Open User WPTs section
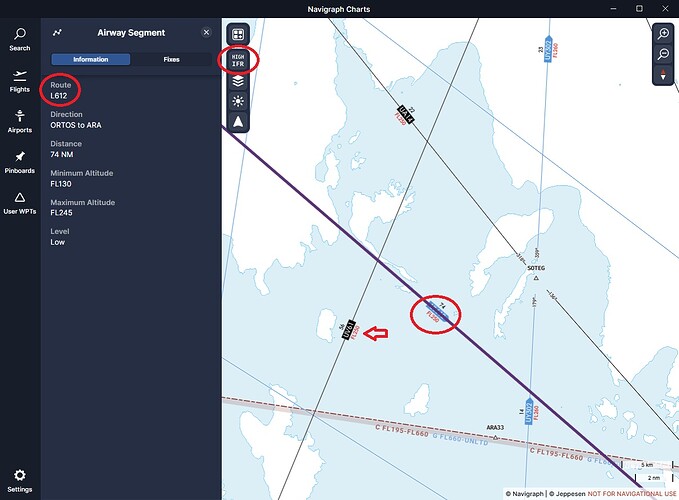The image size is (679, 500). [x=20, y=203]
